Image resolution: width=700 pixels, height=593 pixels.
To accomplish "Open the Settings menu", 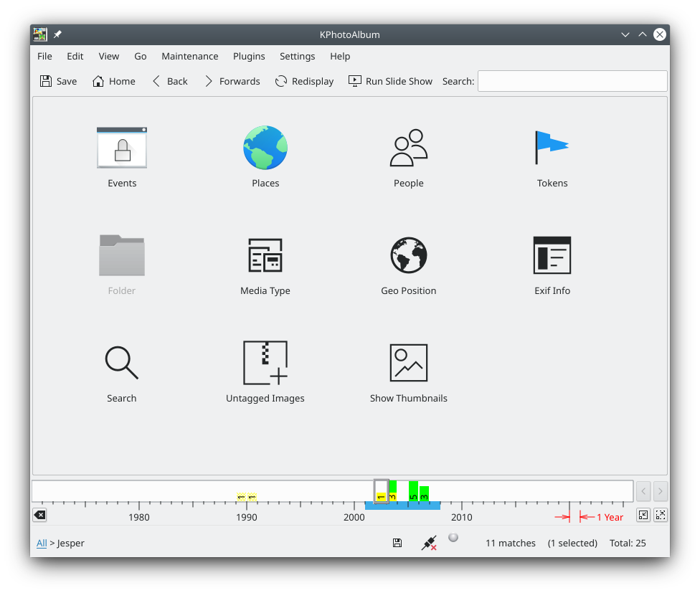I will coord(298,56).
